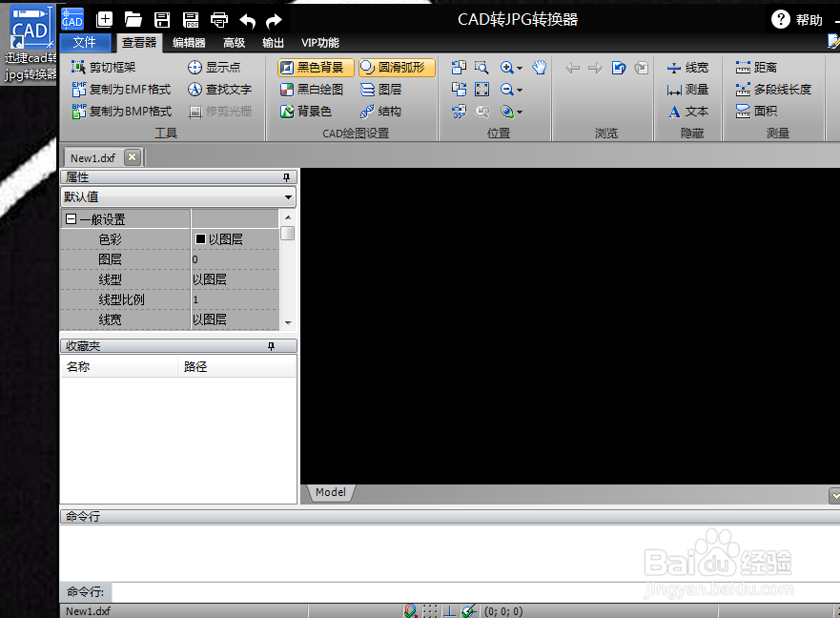Image resolution: width=840 pixels, height=618 pixels.
Task: Open the VIP功能 menu
Action: coord(319,43)
